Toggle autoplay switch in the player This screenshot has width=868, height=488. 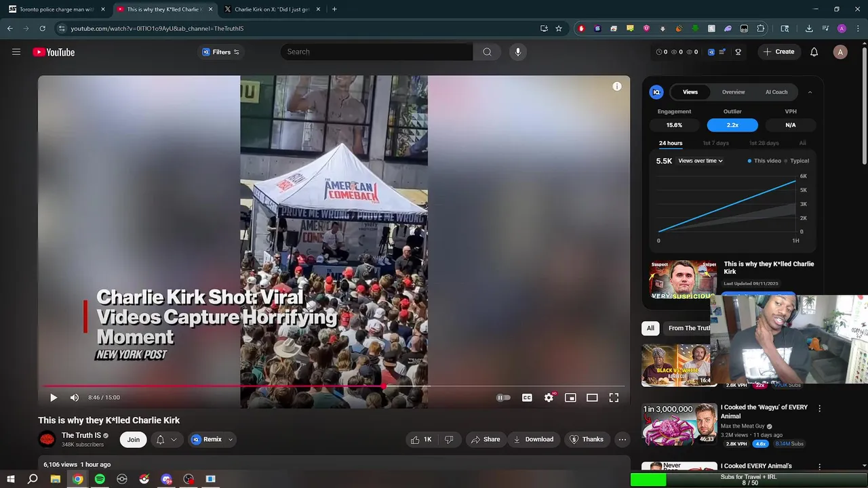tap(503, 398)
